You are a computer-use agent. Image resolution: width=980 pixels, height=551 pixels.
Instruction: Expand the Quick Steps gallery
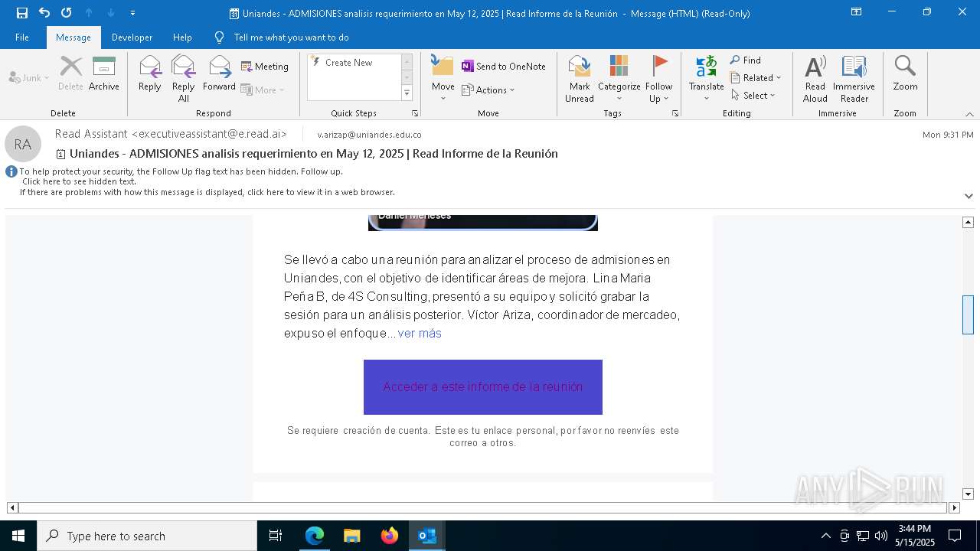tap(407, 93)
